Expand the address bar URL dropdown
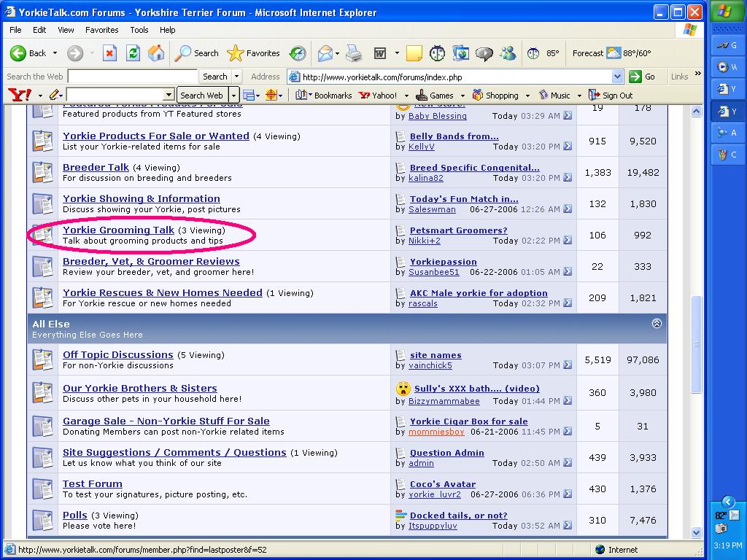The image size is (747, 560). (x=617, y=77)
